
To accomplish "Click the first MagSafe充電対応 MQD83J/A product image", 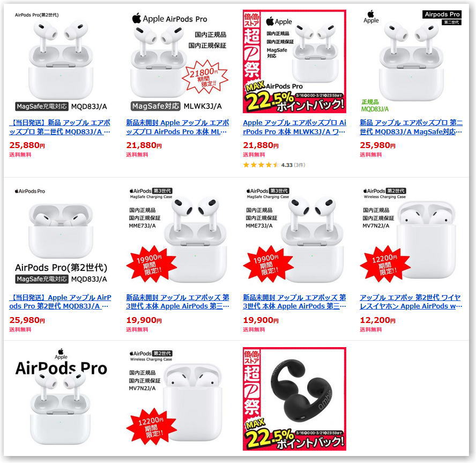I will pos(61,61).
